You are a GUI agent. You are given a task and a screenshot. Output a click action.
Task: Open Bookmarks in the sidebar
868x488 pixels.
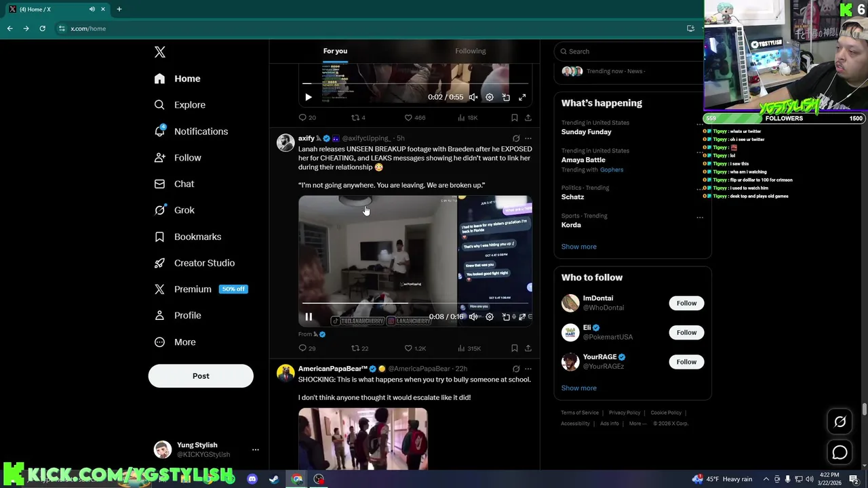pyautogui.click(x=188, y=237)
